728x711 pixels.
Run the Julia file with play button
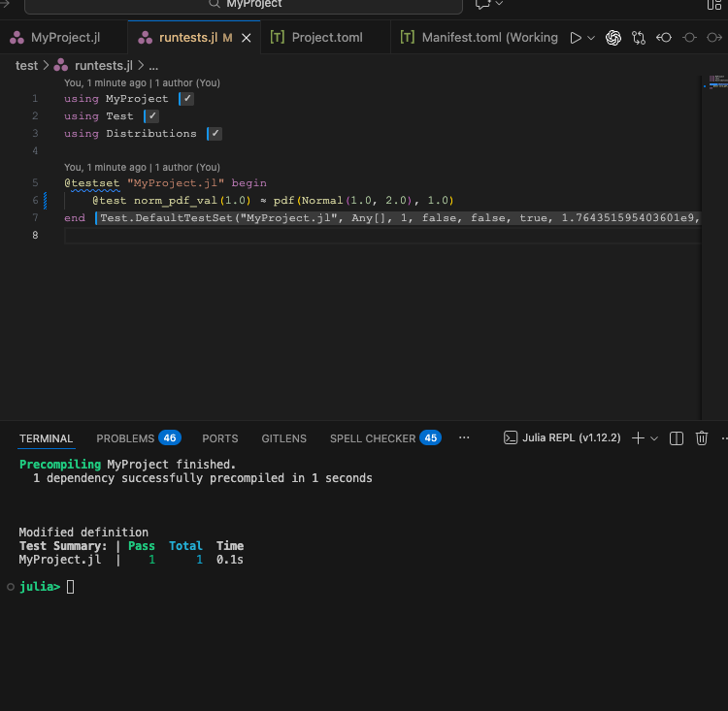coord(576,38)
